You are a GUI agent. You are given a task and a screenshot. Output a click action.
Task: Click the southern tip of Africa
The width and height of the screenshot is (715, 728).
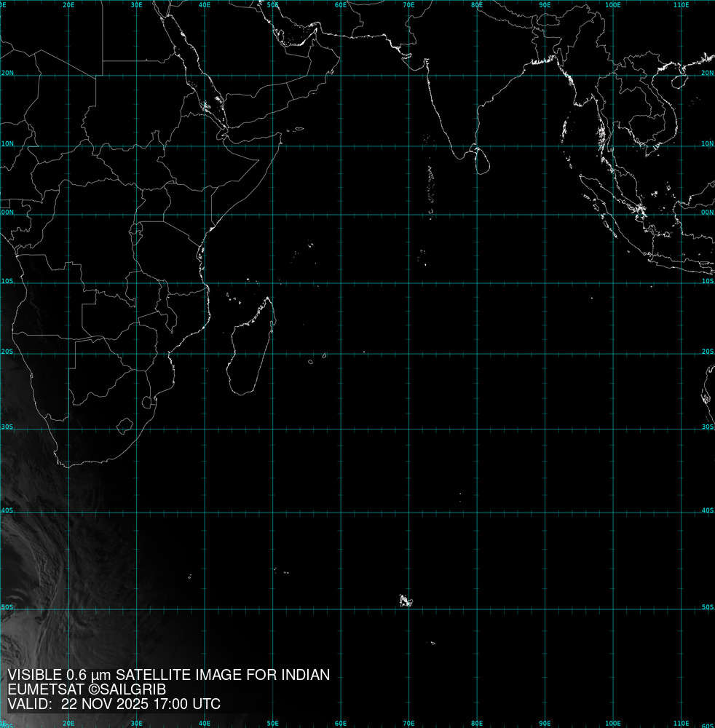67,465
